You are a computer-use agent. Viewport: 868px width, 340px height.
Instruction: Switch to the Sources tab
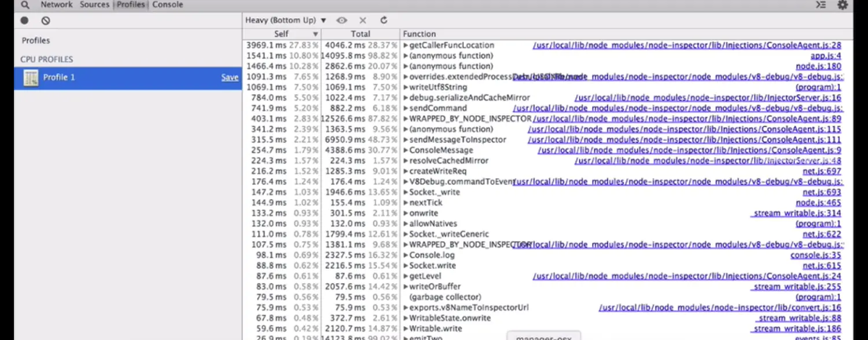pos(94,5)
